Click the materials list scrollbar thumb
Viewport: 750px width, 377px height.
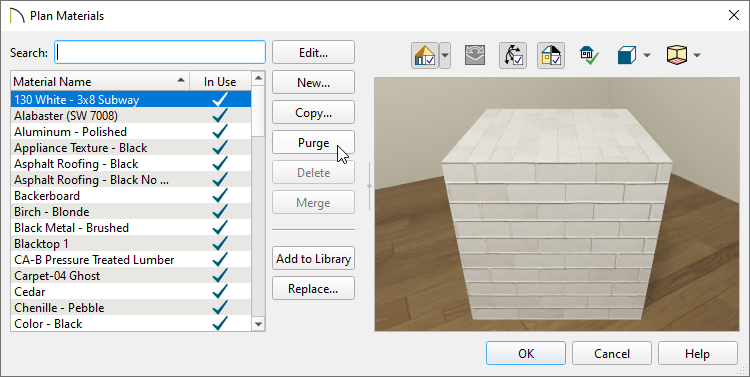[x=258, y=111]
